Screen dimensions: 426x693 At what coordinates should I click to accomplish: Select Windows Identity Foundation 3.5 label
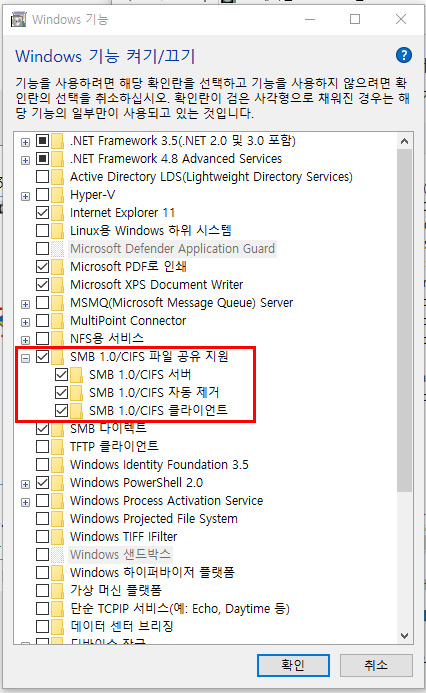point(159,465)
